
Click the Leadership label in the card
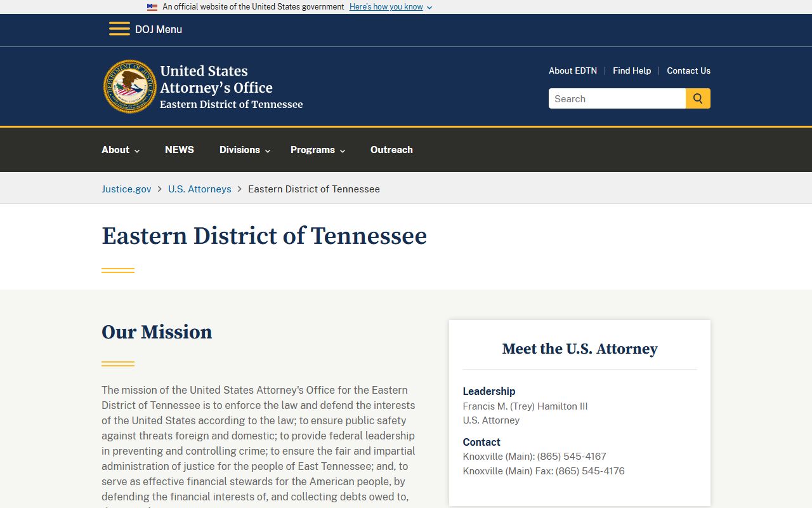[x=489, y=391]
